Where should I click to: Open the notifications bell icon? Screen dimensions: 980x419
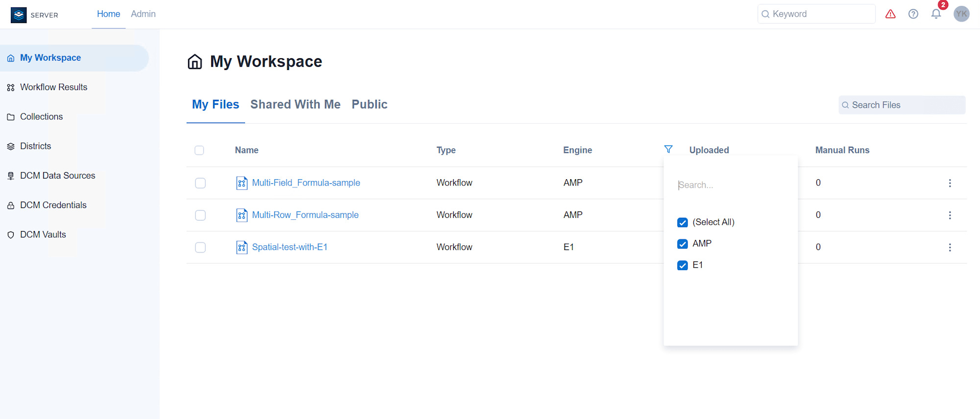tap(936, 14)
